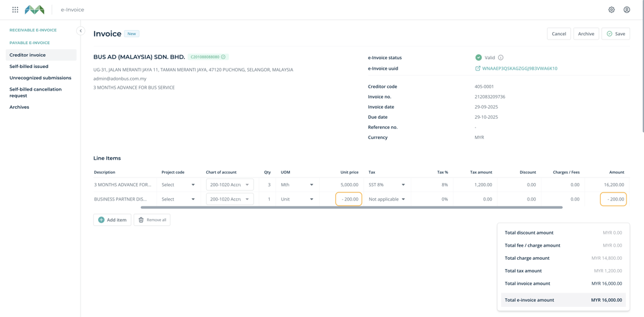Click the Tax % 8% cell
Screen dimensions: 644x317
coord(445,185)
